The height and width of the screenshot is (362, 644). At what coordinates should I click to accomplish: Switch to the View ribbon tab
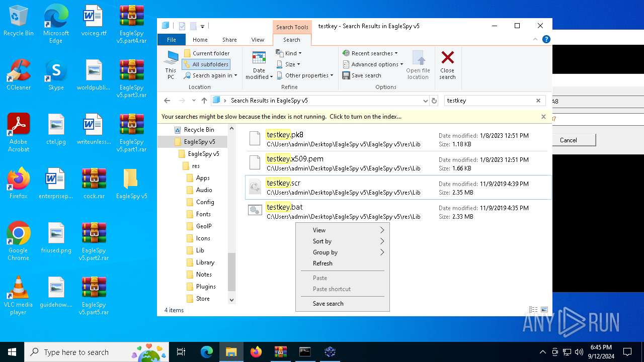[258, 40]
